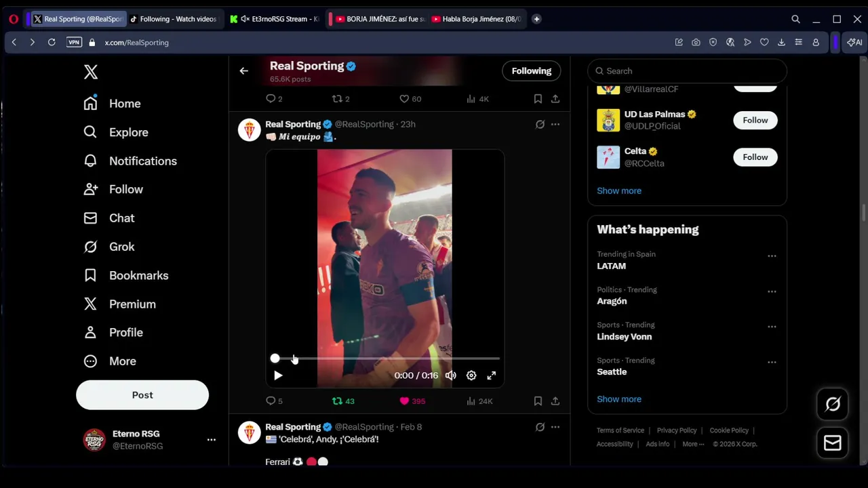Click the search box on X

[687, 70]
